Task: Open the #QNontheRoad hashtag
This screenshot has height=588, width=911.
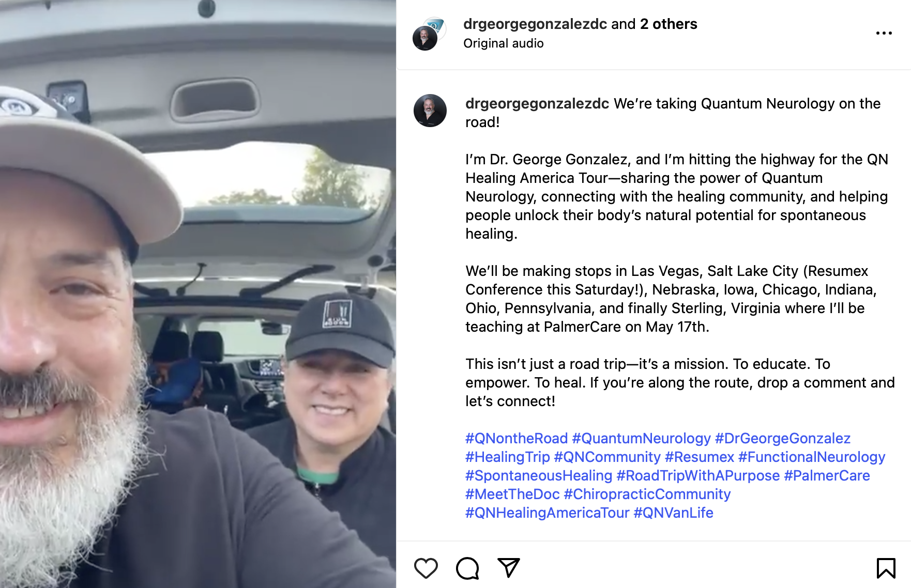Action: 517,438
